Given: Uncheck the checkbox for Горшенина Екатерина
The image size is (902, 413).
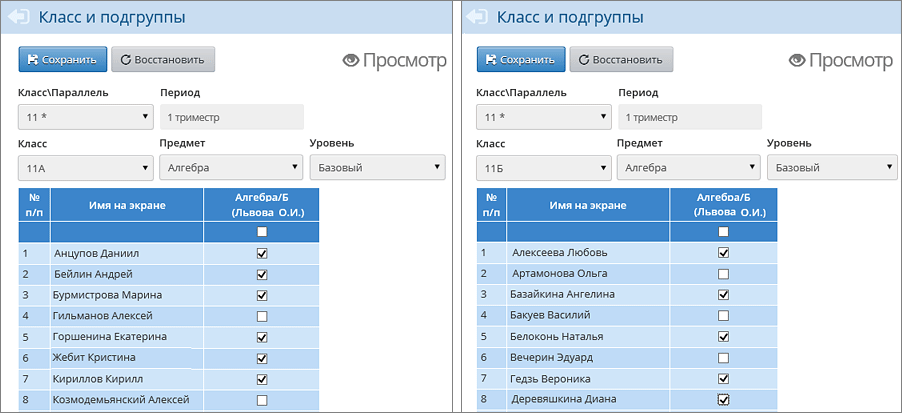Looking at the screenshot, I should (262, 337).
